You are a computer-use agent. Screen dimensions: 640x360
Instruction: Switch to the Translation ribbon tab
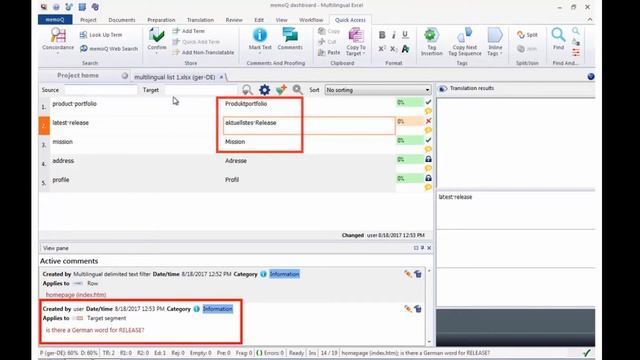pos(200,20)
